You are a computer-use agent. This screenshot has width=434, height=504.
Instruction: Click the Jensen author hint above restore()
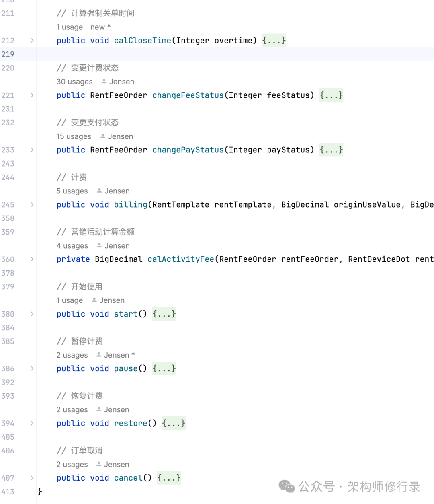pos(113,410)
